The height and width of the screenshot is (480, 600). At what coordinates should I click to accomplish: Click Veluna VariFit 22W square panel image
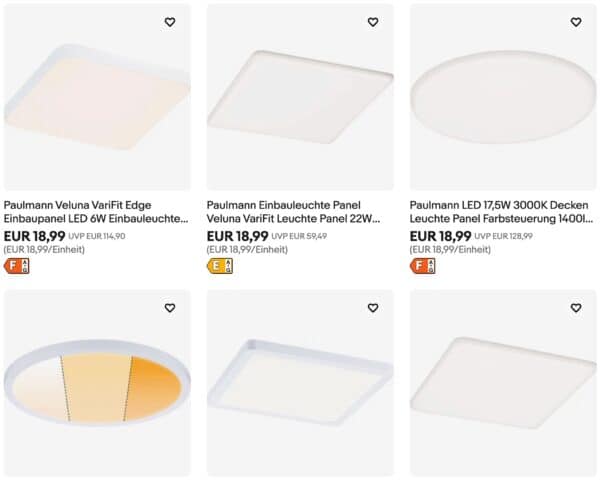pyautogui.click(x=299, y=100)
